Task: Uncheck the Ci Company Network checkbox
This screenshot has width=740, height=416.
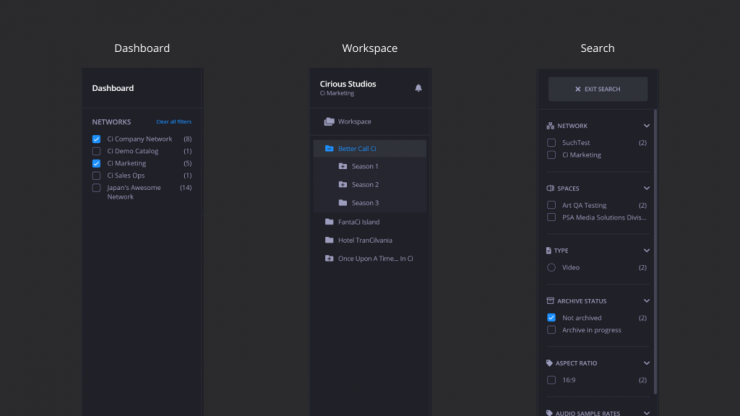Action: (97, 139)
